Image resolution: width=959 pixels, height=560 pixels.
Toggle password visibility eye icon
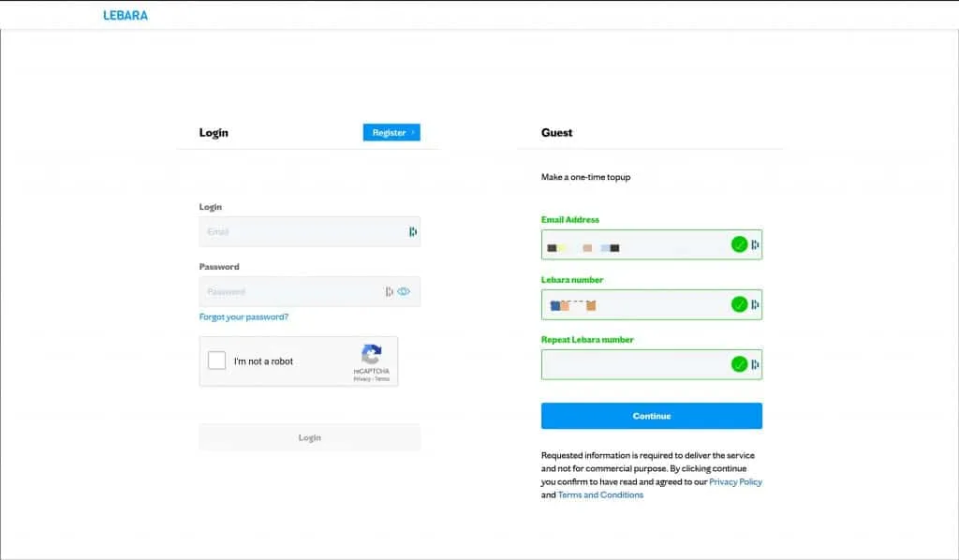click(x=404, y=291)
